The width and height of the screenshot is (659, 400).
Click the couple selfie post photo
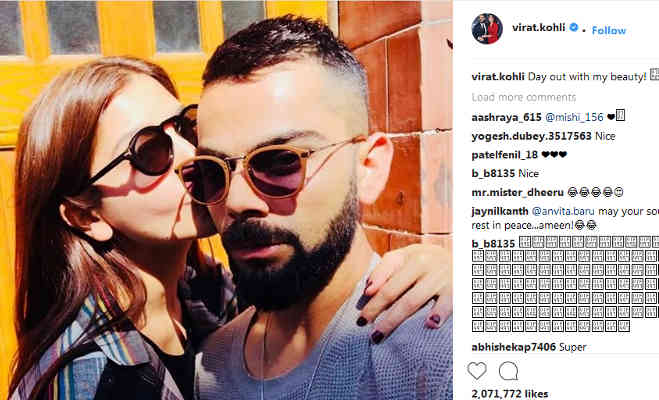point(226,200)
